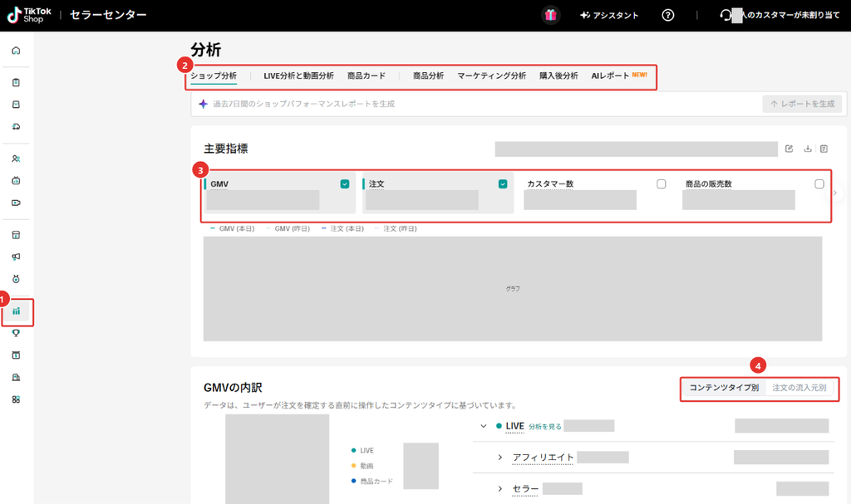Viewport: 851px width, 504px height.
Task: Expand the アフィリエイト breakdown row
Action: (499, 458)
